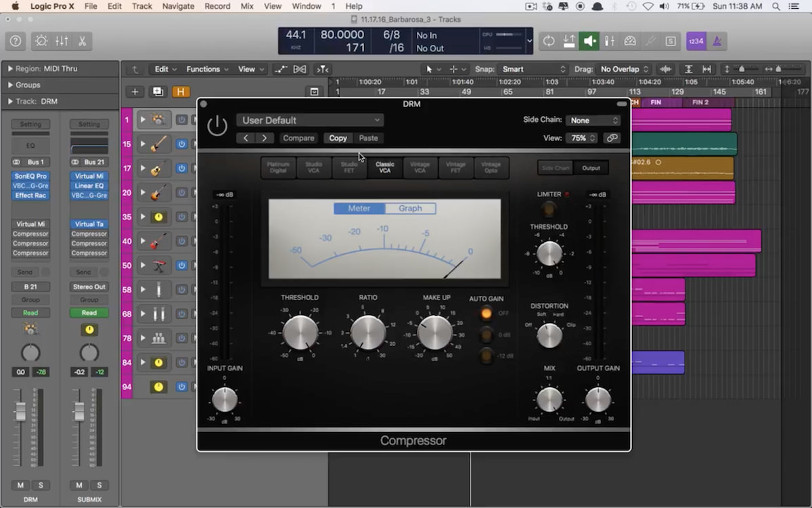Toggle the metronome click button
Screen dimensions: 812x508
click(x=717, y=41)
